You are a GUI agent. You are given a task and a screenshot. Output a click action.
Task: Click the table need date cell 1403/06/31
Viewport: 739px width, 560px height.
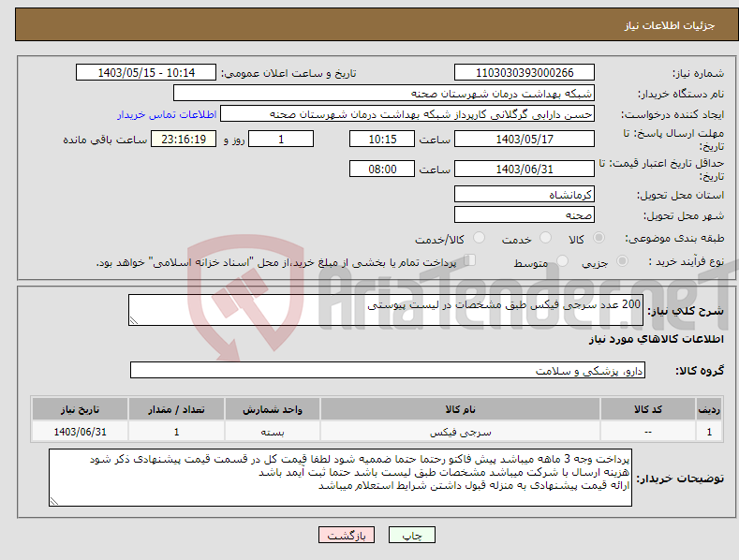coord(80,432)
